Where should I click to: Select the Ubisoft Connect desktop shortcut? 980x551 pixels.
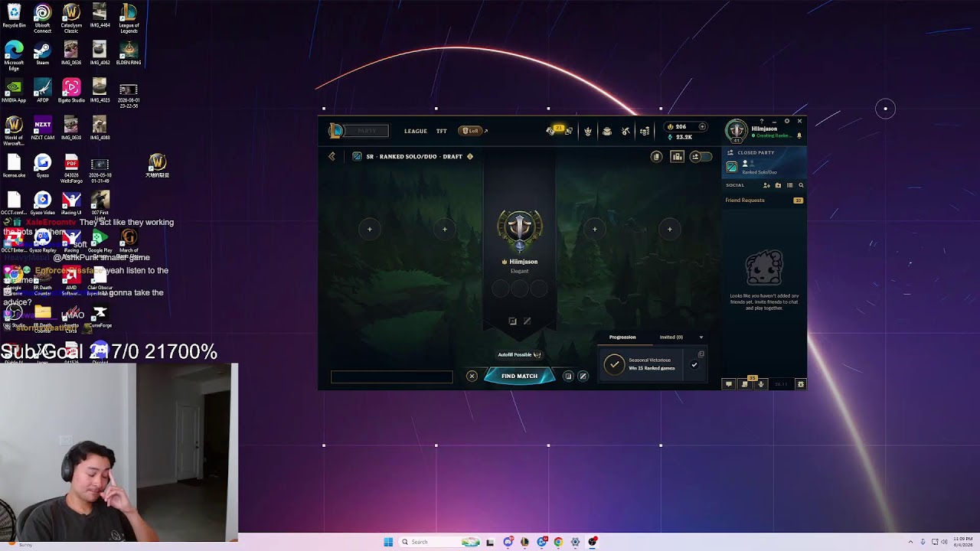pyautogui.click(x=43, y=19)
